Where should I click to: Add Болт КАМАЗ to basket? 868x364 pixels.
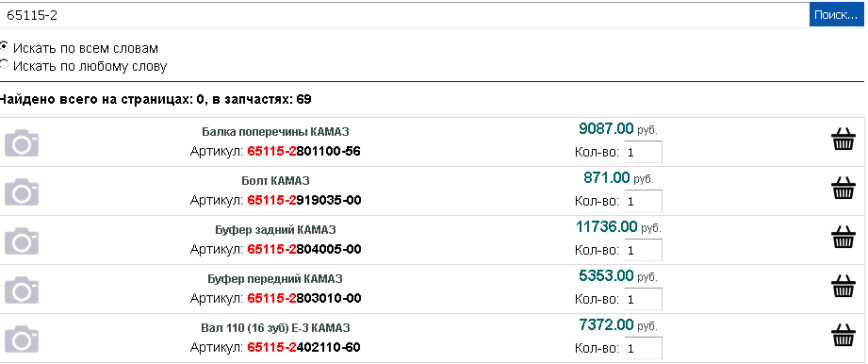[x=843, y=188]
